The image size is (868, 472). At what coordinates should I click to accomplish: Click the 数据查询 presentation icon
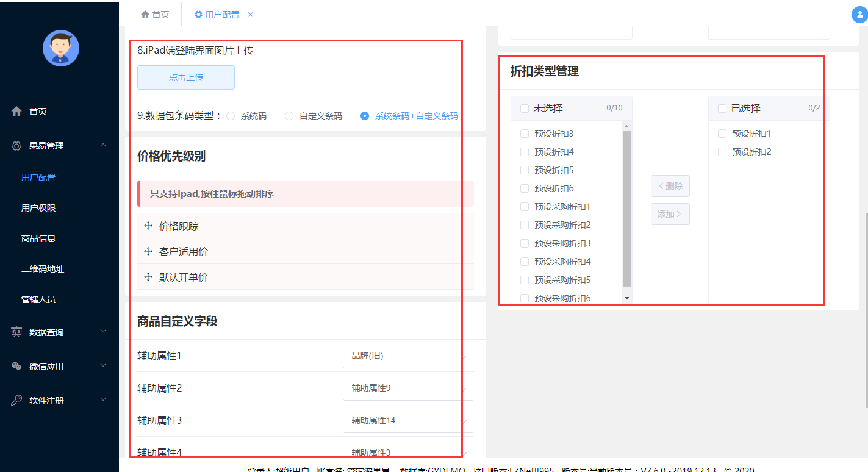[x=16, y=332]
